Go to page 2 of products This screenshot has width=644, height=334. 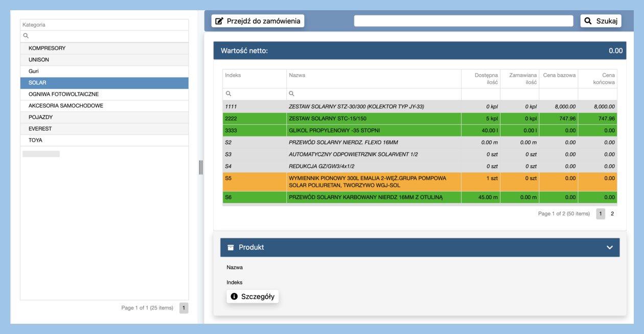[x=612, y=214]
